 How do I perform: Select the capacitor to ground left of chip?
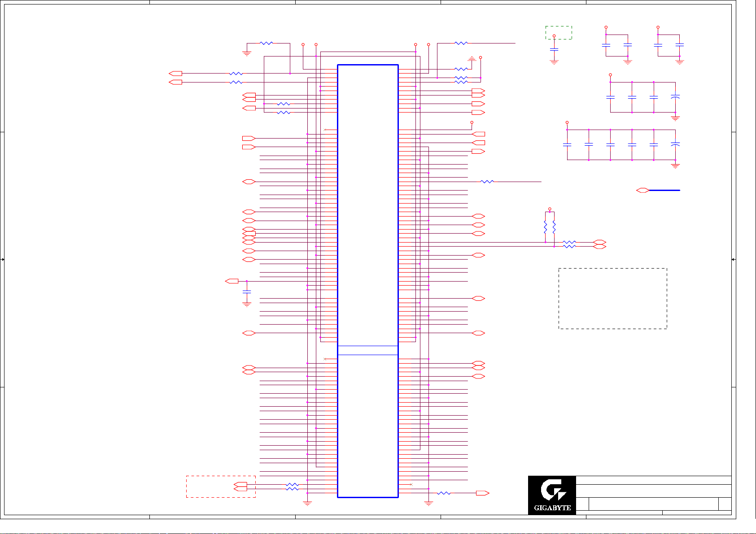[x=247, y=292]
